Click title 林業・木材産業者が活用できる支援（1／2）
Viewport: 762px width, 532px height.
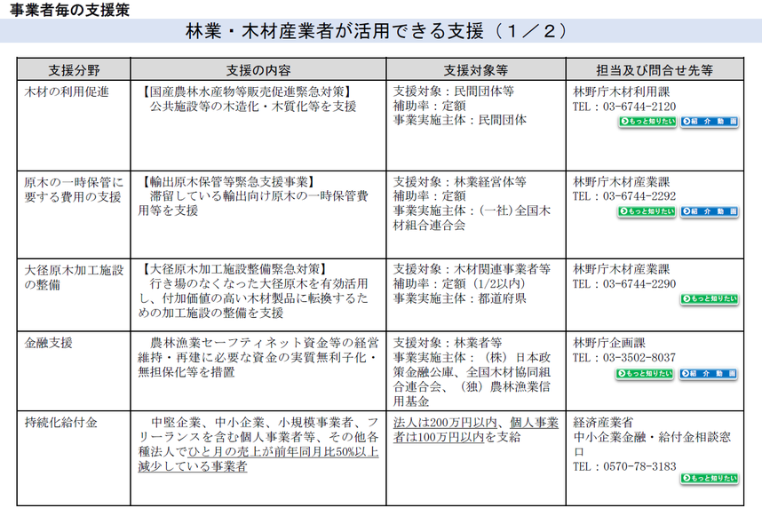(x=377, y=31)
